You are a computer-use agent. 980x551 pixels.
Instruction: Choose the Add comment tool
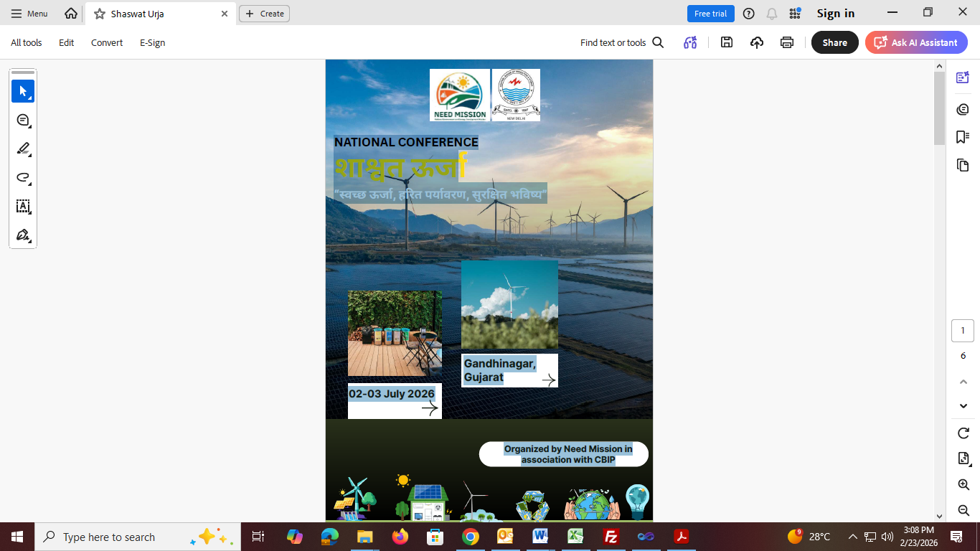click(x=23, y=120)
